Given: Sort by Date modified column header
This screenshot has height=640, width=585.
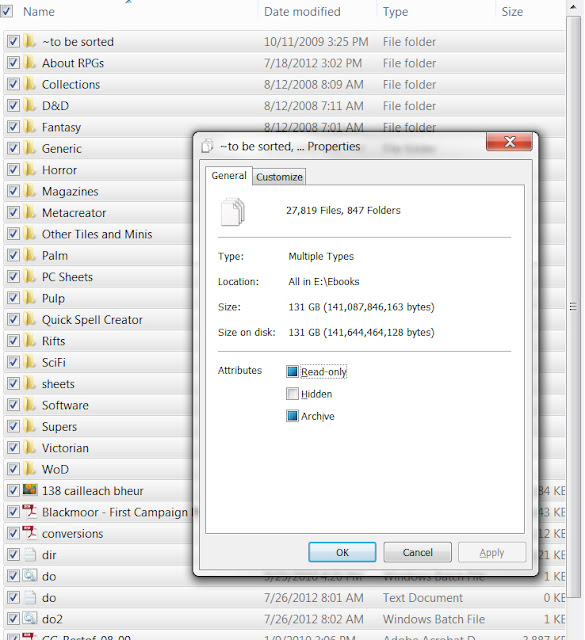Looking at the screenshot, I should coord(302,11).
